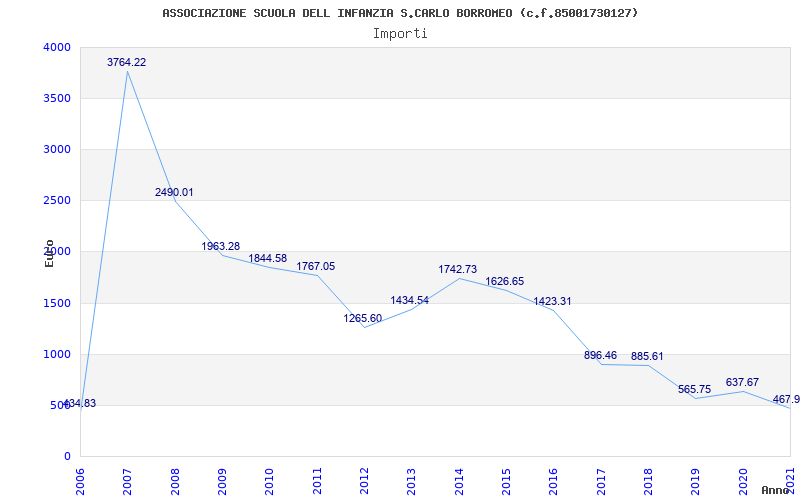
Task: Click x-axis year 2016
Action: pyautogui.click(x=554, y=481)
